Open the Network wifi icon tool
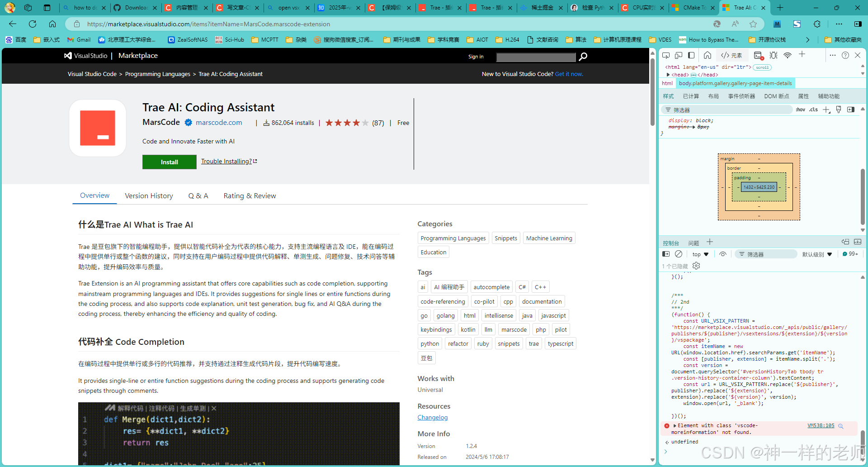 [788, 55]
